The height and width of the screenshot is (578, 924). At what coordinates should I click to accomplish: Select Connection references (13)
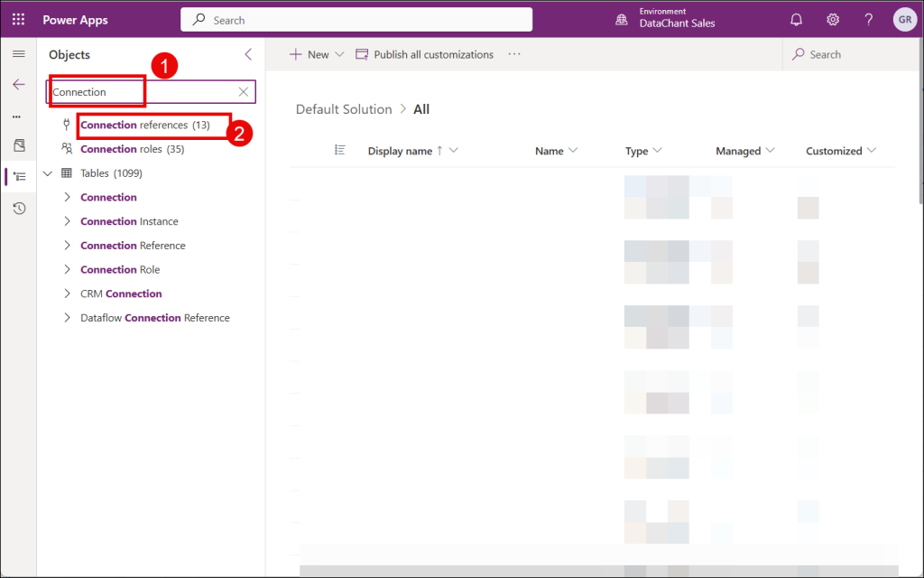(x=144, y=126)
